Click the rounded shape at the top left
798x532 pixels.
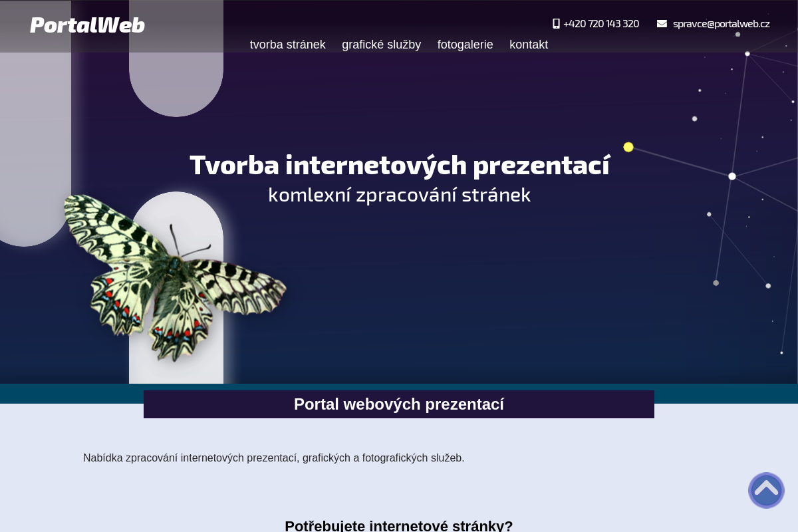coord(176,66)
